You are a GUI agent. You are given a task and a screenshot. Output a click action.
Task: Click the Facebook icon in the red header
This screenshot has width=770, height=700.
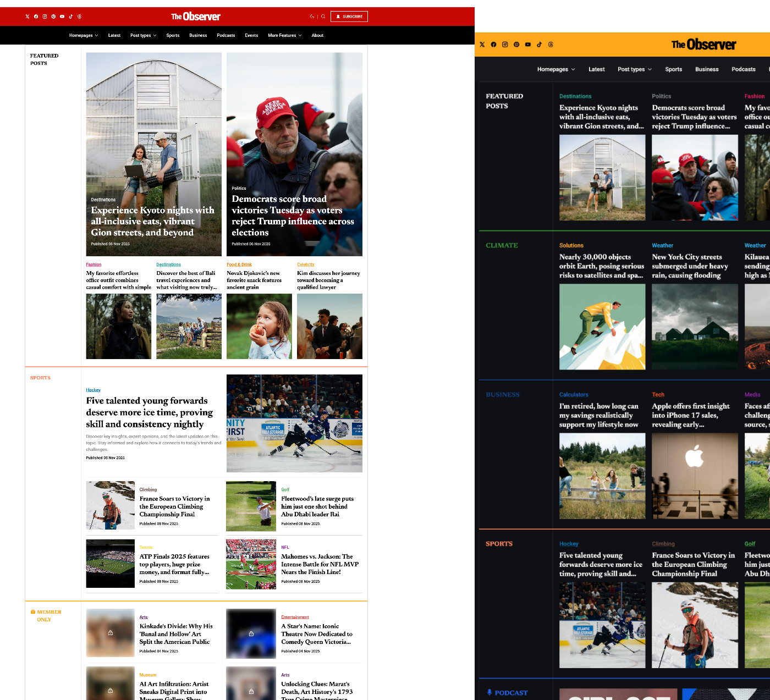click(36, 16)
